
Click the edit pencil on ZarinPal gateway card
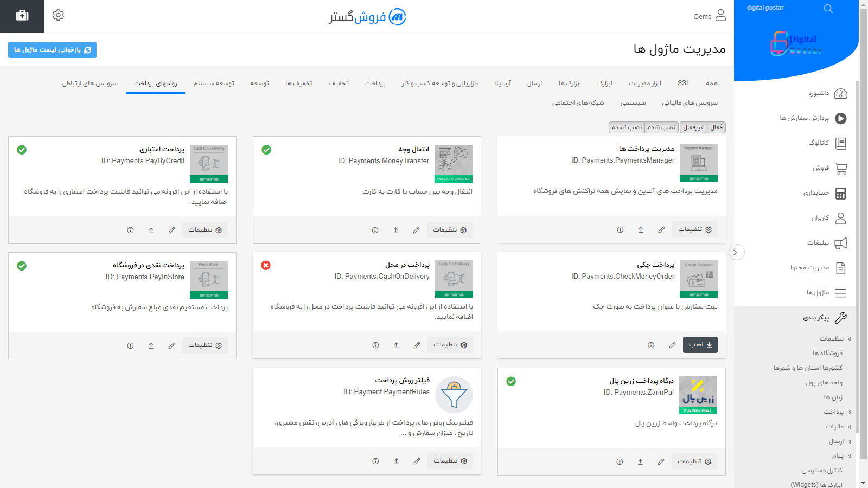(x=661, y=461)
